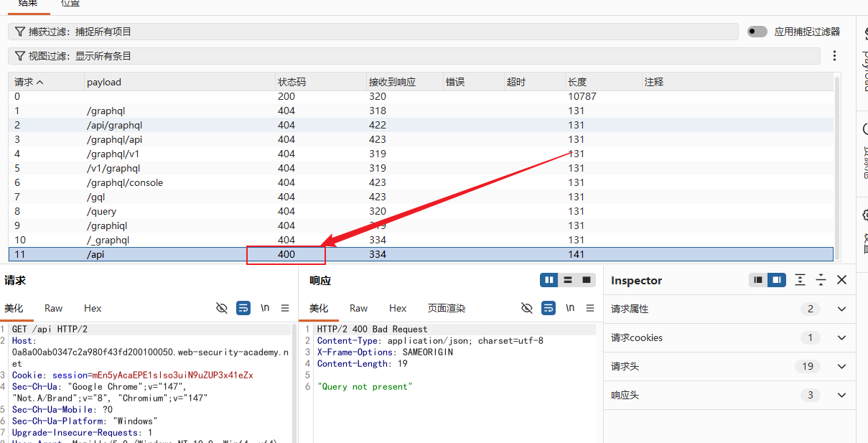Enable the 应用捕捉过滤器 toggle switch

click(x=757, y=32)
